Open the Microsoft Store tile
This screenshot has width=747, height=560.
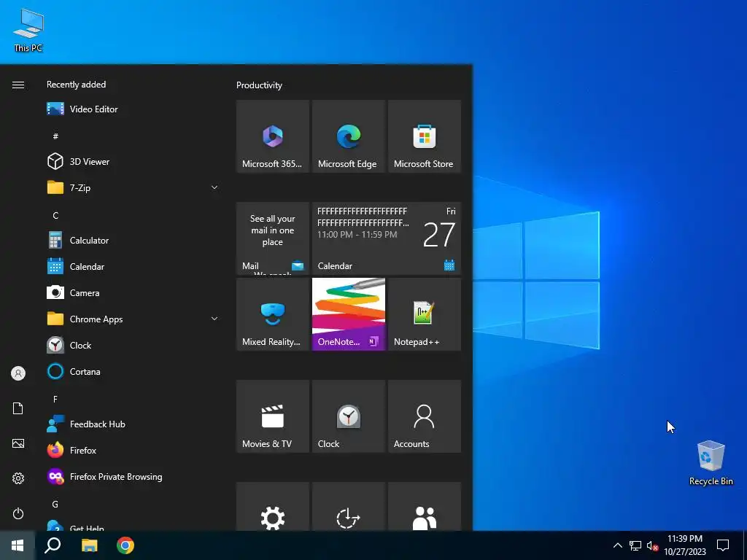click(x=425, y=136)
